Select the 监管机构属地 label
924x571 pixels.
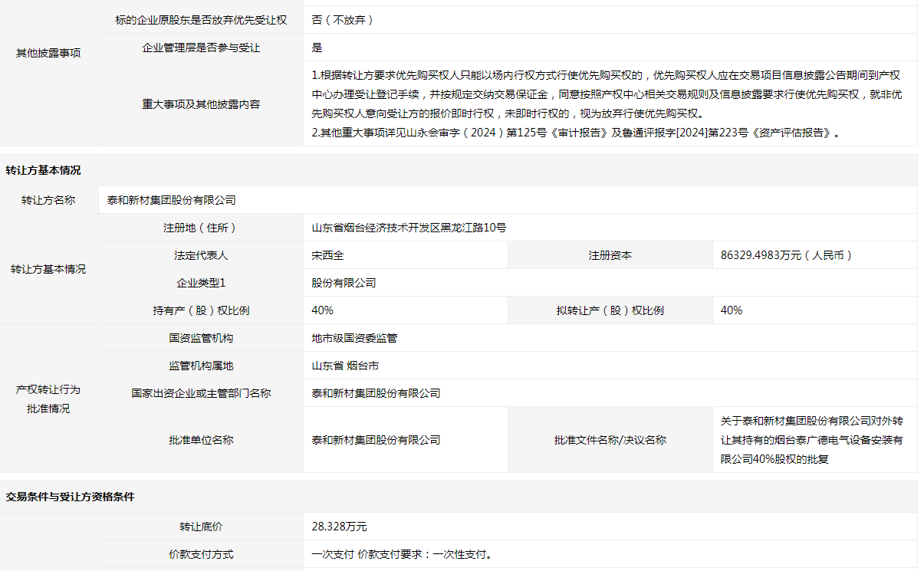point(201,366)
